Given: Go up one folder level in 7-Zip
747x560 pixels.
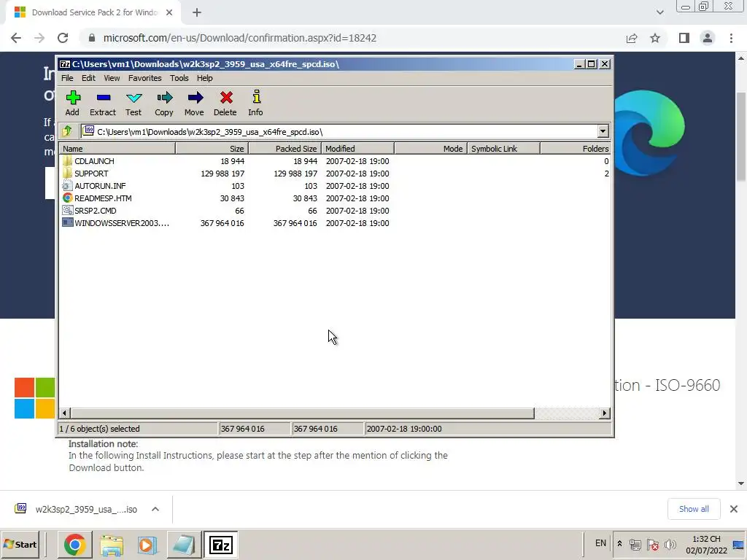Looking at the screenshot, I should pos(67,131).
